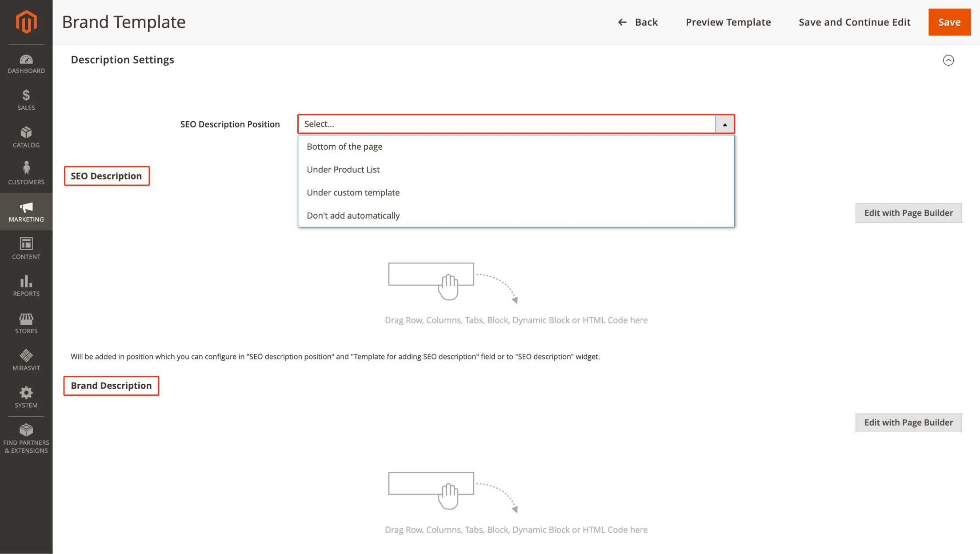This screenshot has width=980, height=554.
Task: Choose 'Under Product List' from dropdown
Action: click(343, 169)
